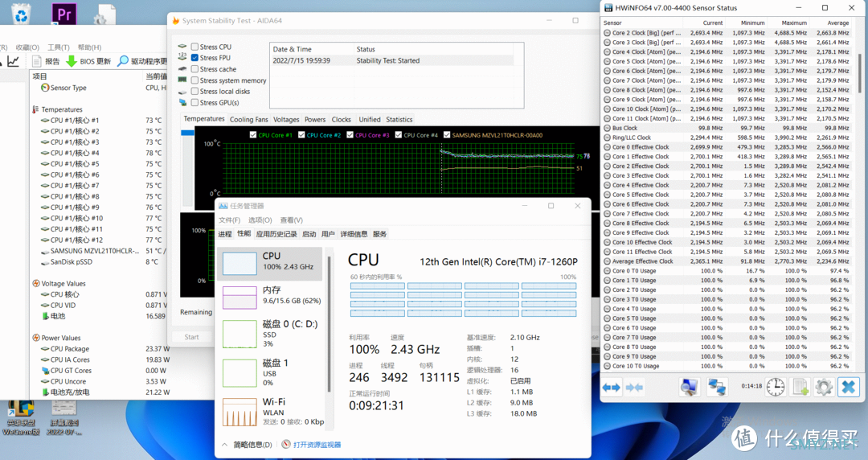
Task: Click the HWiNFO clock reset-timer icon
Action: click(776, 387)
